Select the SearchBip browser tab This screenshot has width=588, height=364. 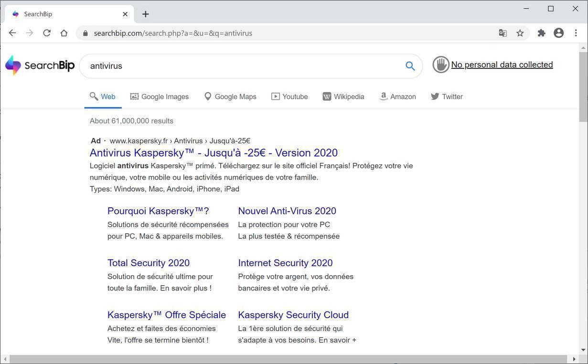point(69,14)
